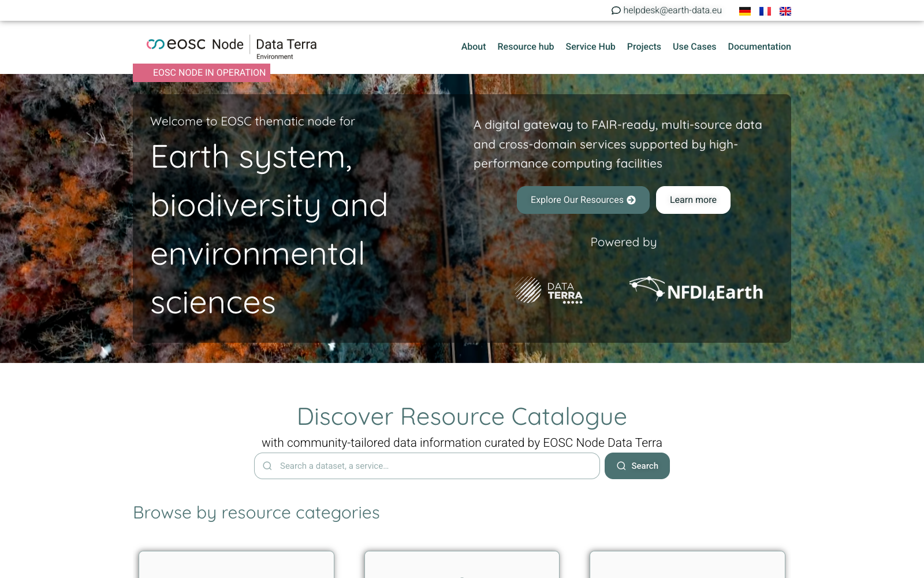
Task: Open the Use Cases page
Action: [694, 47]
